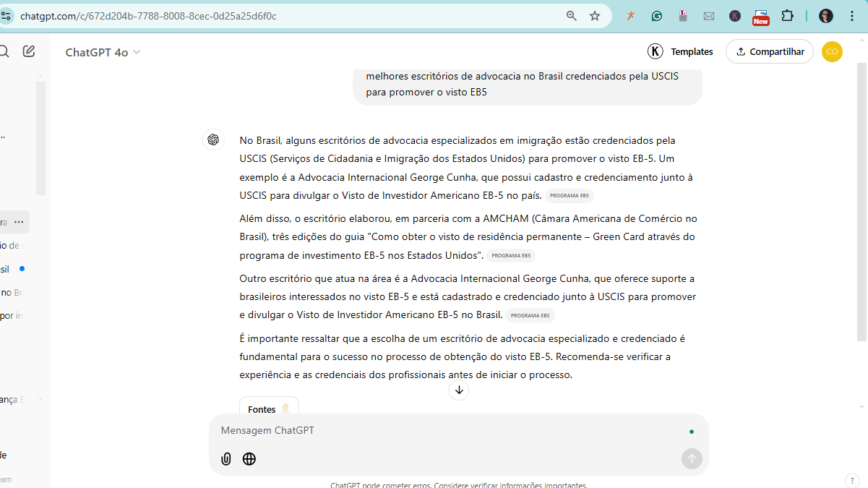Jump to bottom with the down-arrow button
868x488 pixels.
(459, 390)
